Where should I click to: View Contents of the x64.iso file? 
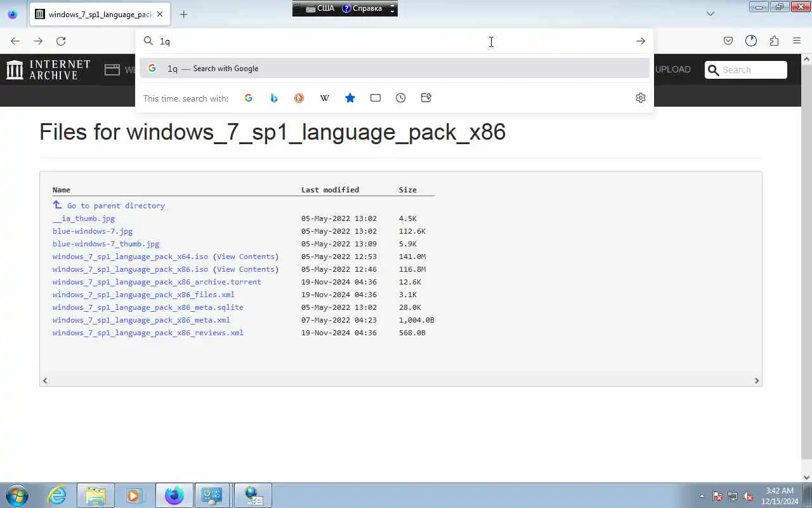coord(246,257)
